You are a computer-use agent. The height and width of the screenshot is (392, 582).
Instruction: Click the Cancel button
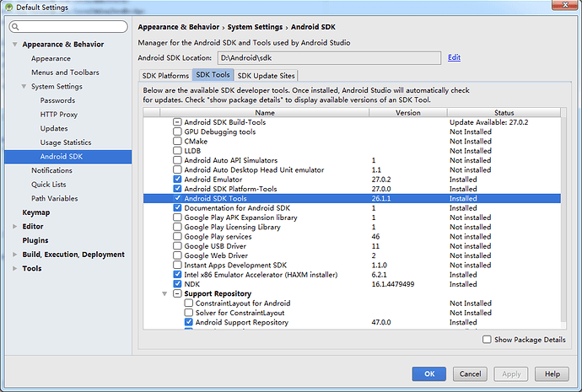471,373
